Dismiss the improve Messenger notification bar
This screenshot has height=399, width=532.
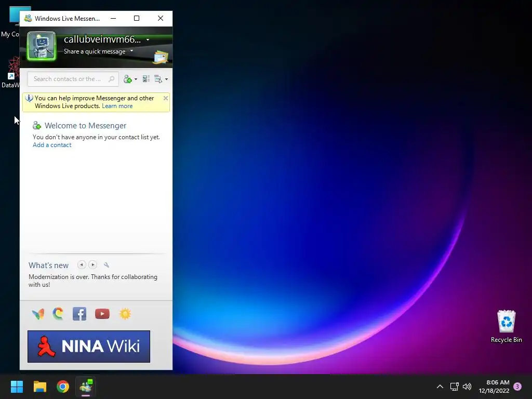(x=166, y=98)
